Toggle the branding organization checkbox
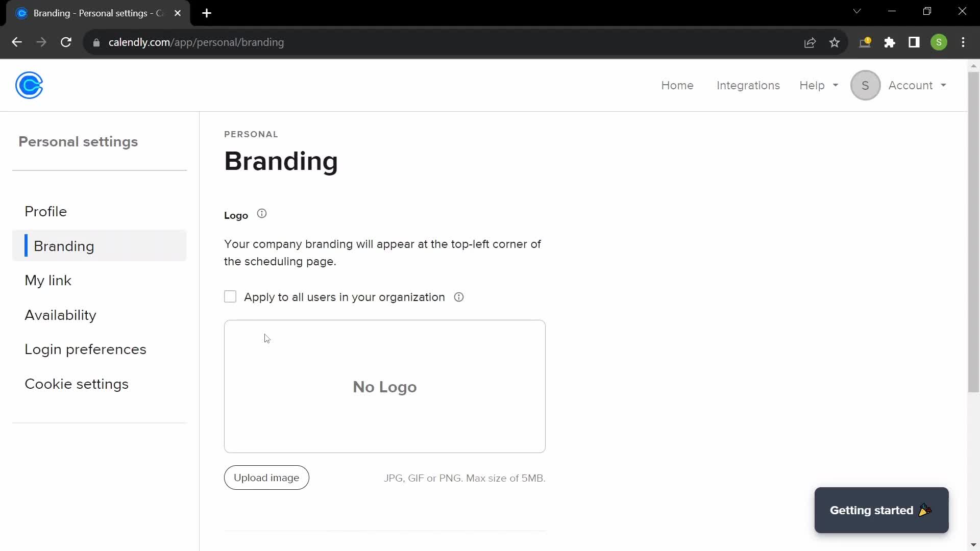 pyautogui.click(x=230, y=297)
